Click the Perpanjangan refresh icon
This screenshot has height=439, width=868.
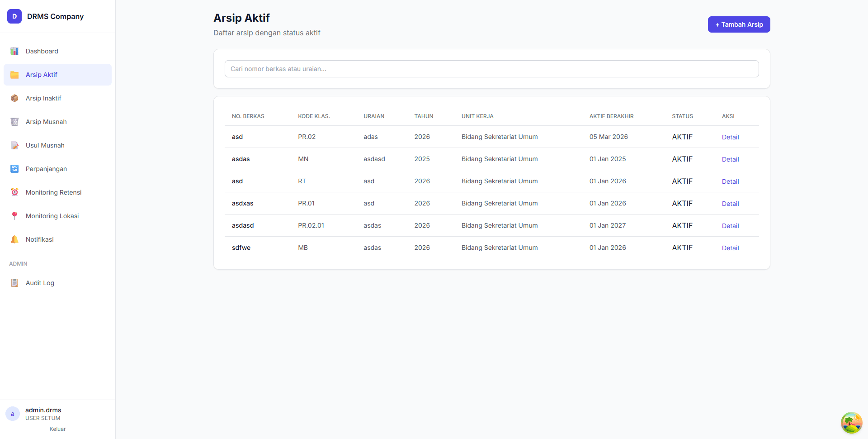pyautogui.click(x=14, y=169)
